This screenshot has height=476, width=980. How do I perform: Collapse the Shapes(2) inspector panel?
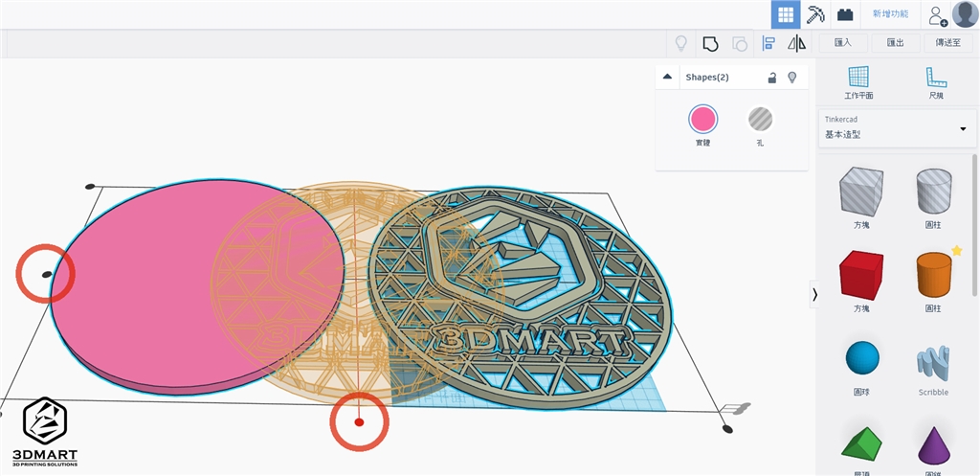668,78
